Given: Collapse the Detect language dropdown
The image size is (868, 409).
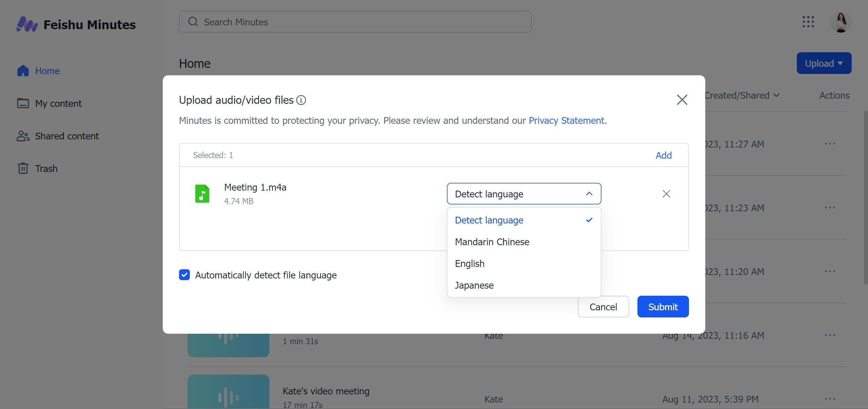Looking at the screenshot, I should 589,194.
